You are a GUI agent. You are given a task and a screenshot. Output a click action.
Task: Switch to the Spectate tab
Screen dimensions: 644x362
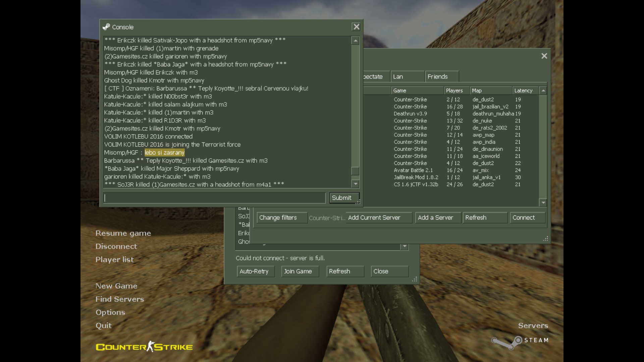click(x=376, y=76)
